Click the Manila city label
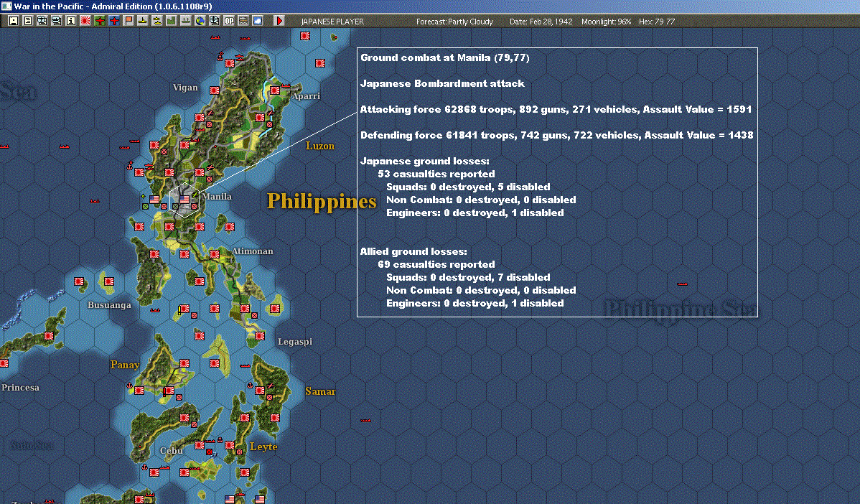860x504 pixels. (217, 196)
